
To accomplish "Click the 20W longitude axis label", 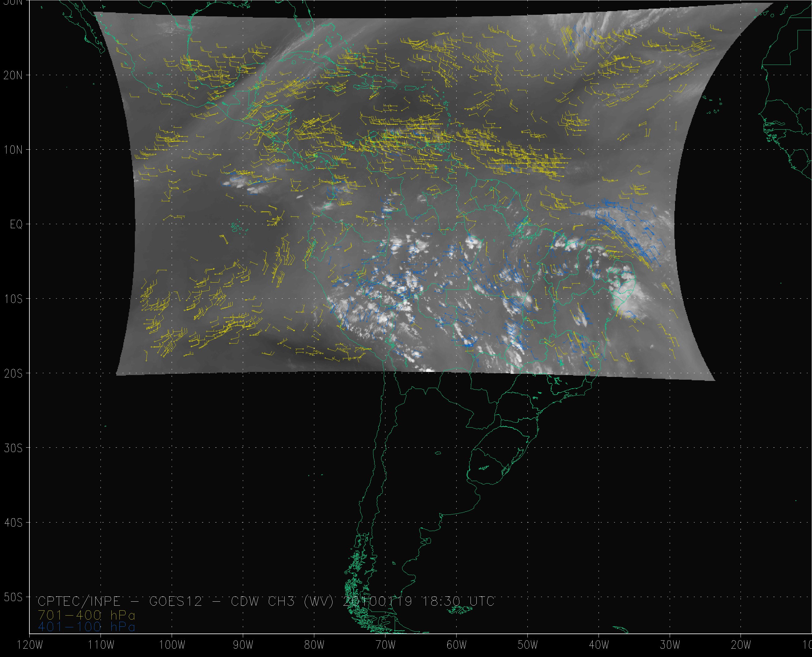I will click(x=741, y=645).
